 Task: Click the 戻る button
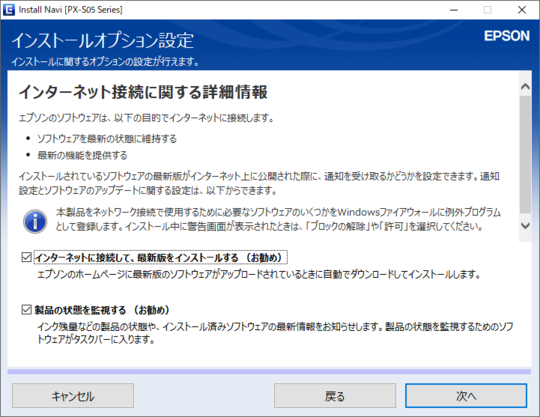[335, 396]
